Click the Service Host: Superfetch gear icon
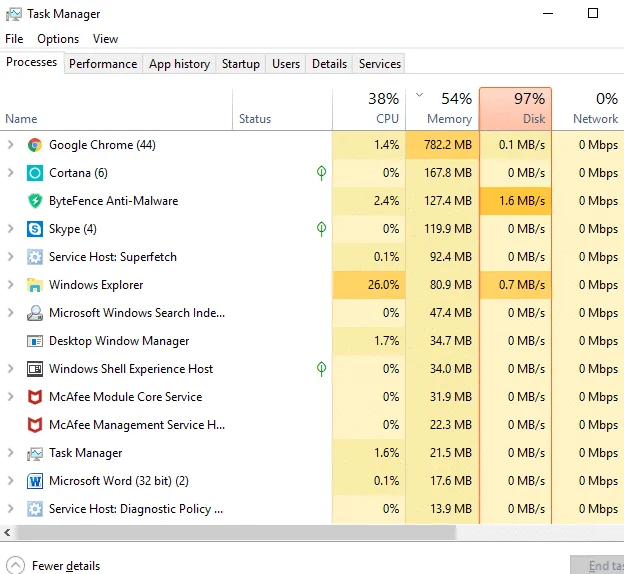624x574 pixels. click(35, 257)
